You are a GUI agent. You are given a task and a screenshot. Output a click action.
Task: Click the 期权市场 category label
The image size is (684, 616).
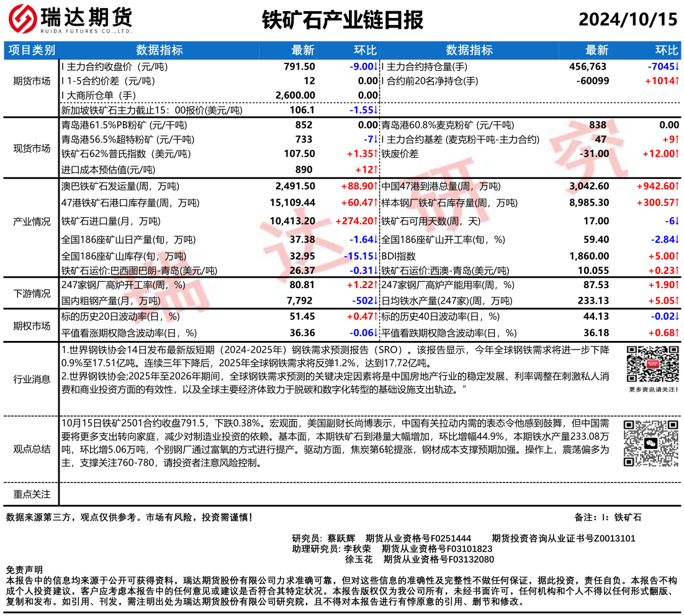tap(32, 325)
